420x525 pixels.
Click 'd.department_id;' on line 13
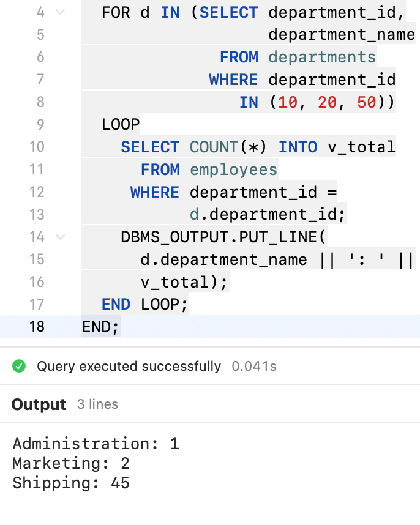click(x=268, y=214)
